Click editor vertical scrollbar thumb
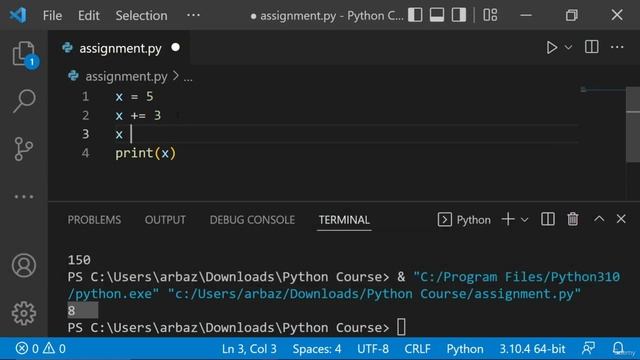This screenshot has width=640, height=360. [x=633, y=124]
